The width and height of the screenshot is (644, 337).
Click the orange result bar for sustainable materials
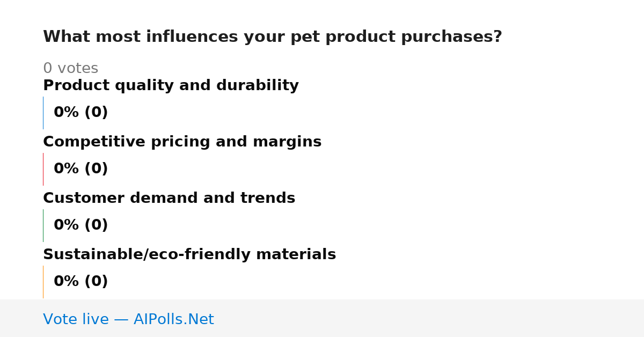[x=43, y=282]
